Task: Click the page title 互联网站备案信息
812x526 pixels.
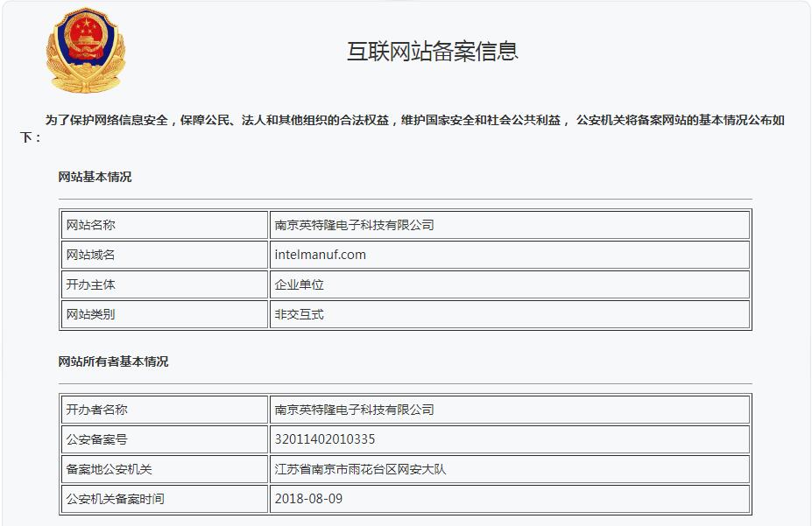Action: [433, 51]
